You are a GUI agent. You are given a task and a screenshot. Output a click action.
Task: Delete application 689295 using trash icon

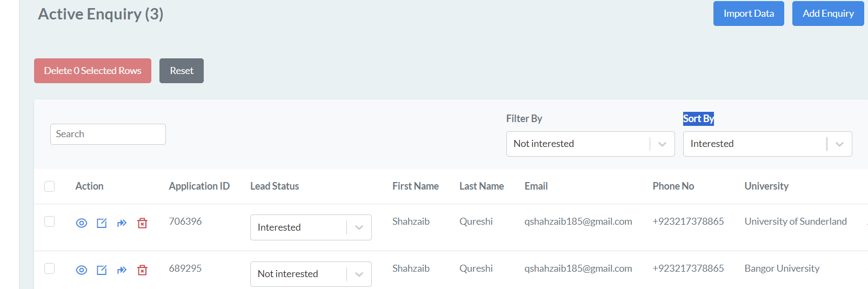pos(142,270)
